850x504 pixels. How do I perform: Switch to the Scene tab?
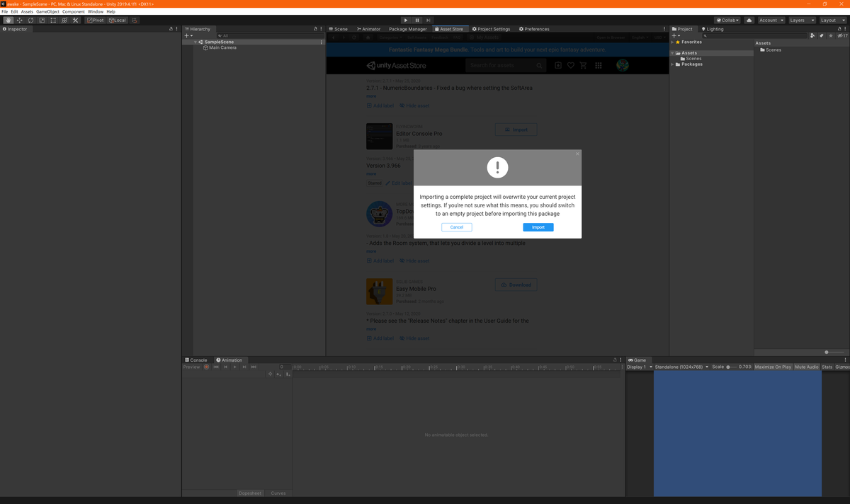(338, 29)
